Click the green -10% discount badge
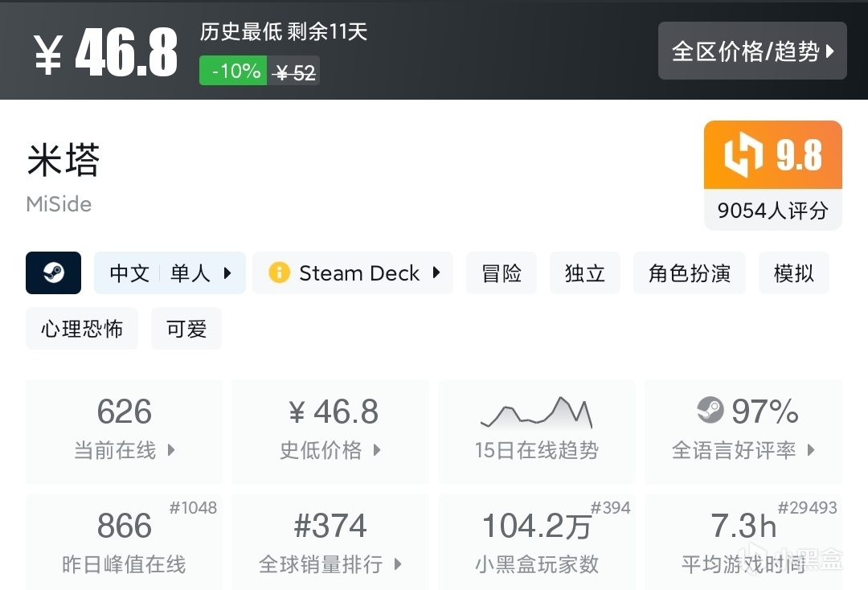Viewport: 868px width, 590px height. click(x=233, y=71)
